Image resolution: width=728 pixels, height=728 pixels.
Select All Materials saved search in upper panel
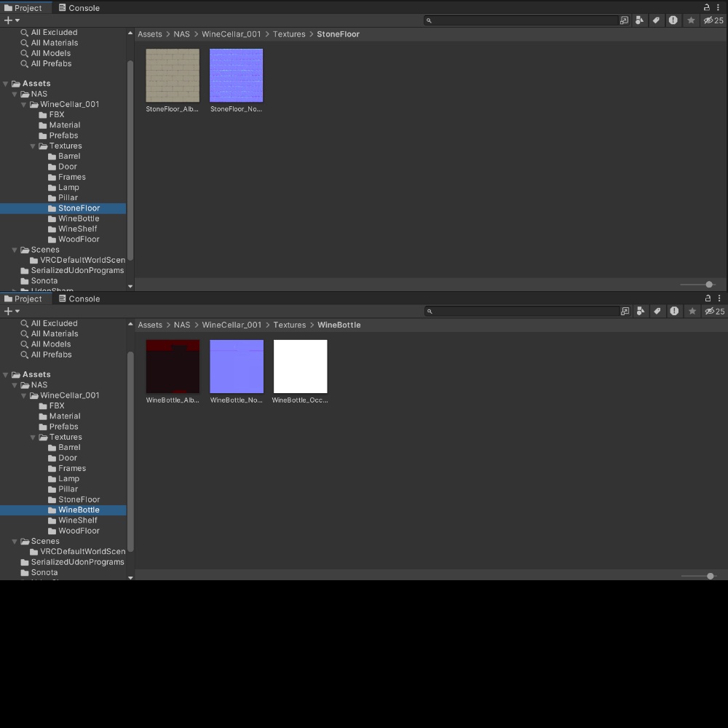click(55, 43)
